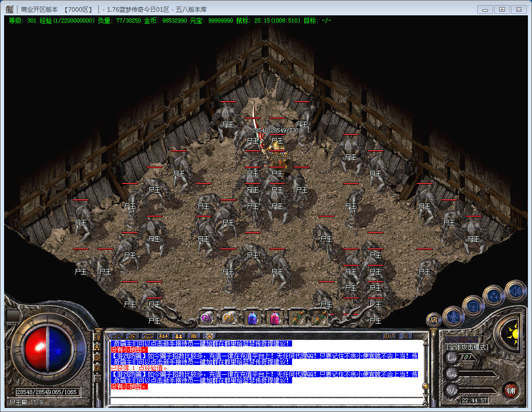Viewport: 532px width, 412px height.
Task: Click the 负重: 77/30250 status text
Action: 119,20
